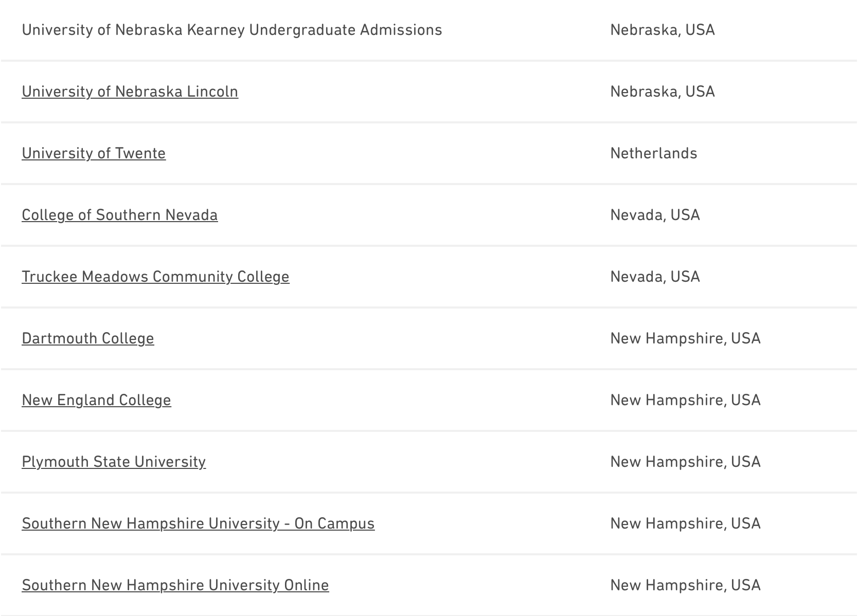Image resolution: width=858 pixels, height=616 pixels.
Task: Open Southern New Hampshire University On Campus link
Action: 198,523
